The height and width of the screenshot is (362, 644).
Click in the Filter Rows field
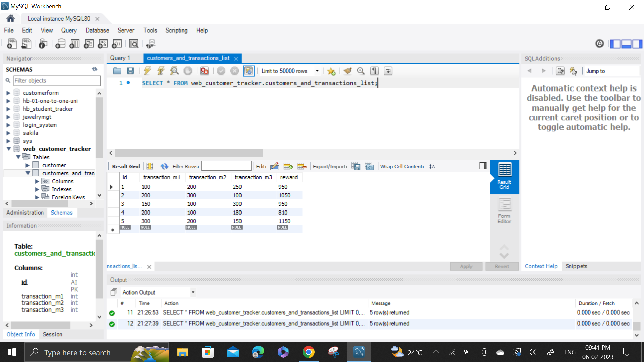coord(226,166)
